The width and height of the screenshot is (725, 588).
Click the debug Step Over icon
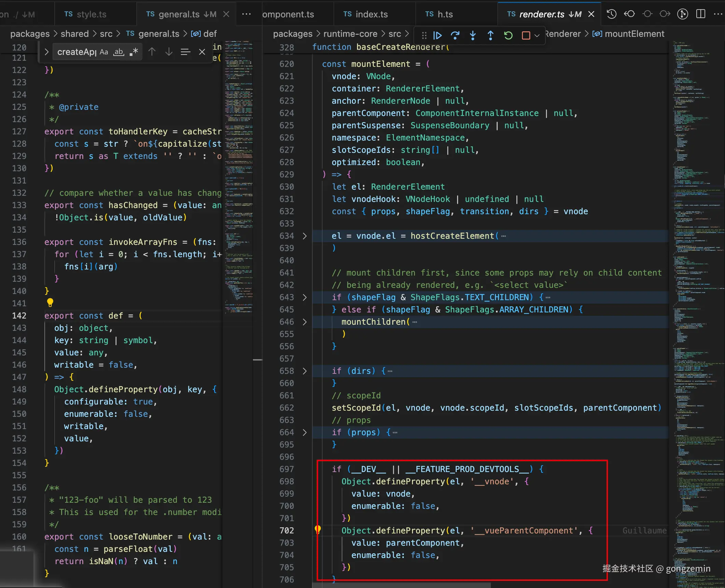[455, 35]
